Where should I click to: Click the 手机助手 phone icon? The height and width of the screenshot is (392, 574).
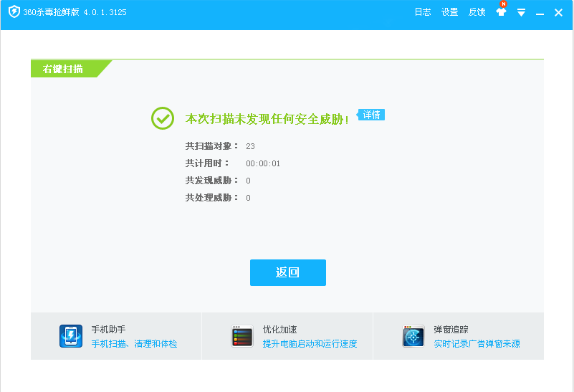click(71, 335)
